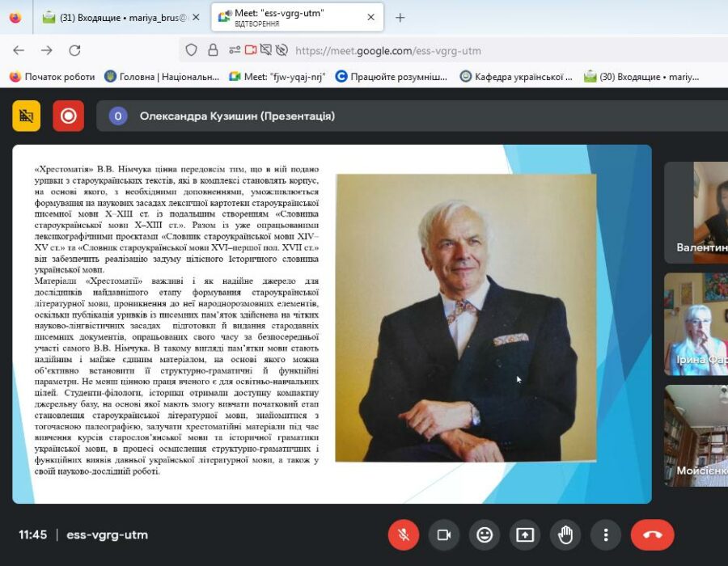
Task: Open the site lock info icon
Action: (x=213, y=50)
